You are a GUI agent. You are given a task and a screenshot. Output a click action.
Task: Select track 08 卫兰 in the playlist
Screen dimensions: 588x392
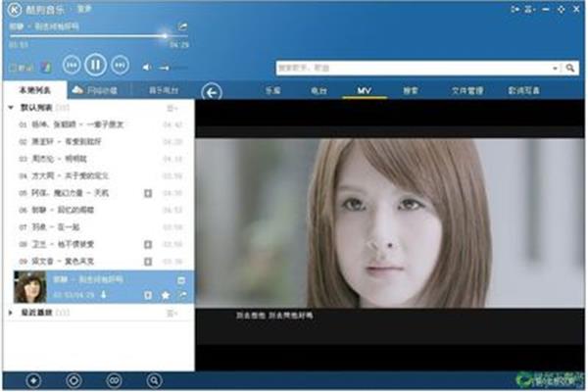(x=101, y=245)
